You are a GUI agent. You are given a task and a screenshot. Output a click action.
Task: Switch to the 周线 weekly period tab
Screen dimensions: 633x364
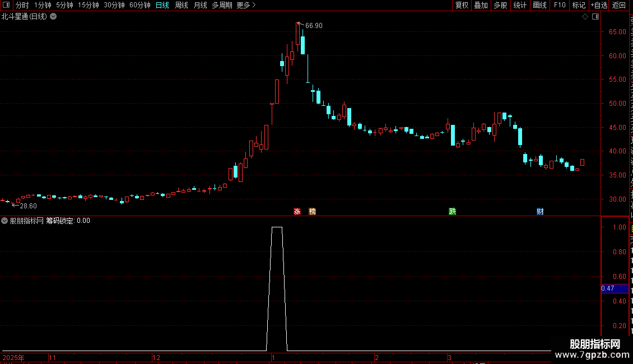181,5
